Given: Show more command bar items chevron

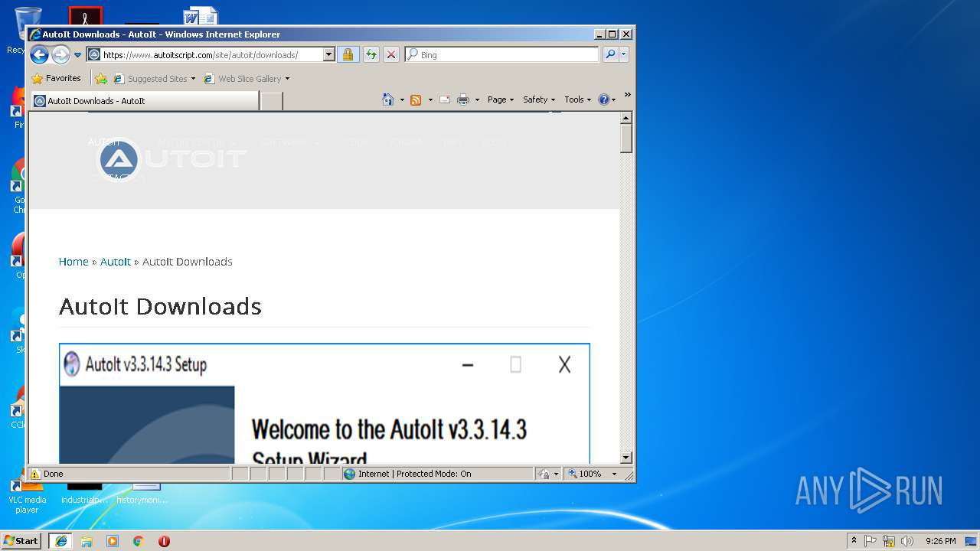Looking at the screenshot, I should 627,95.
